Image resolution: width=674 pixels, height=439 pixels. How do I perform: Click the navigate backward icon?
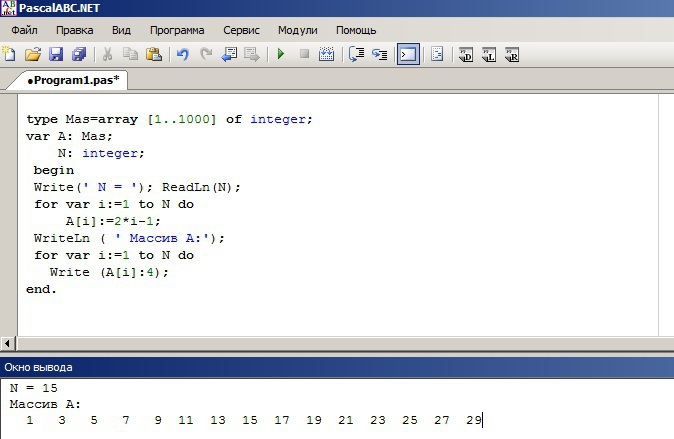pyautogui.click(x=229, y=54)
